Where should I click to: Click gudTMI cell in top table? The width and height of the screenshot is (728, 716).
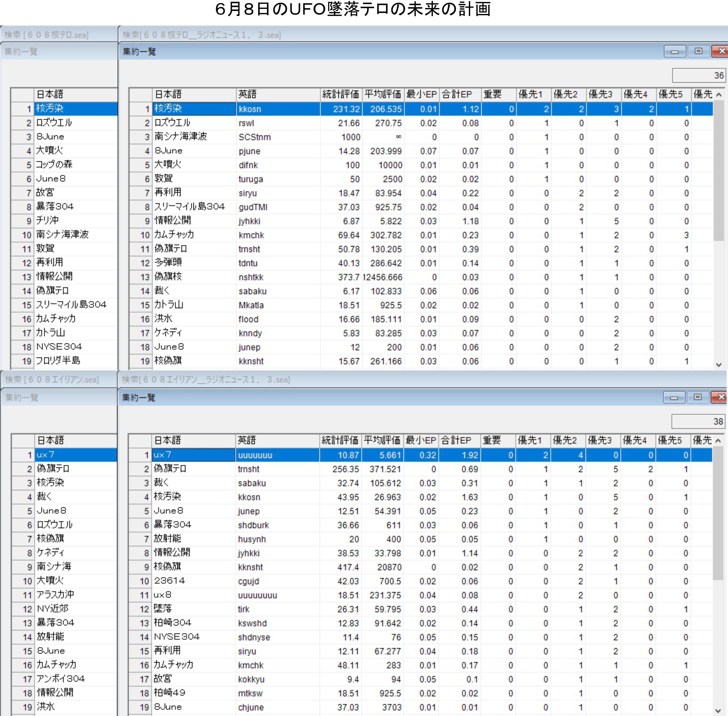[278, 207]
